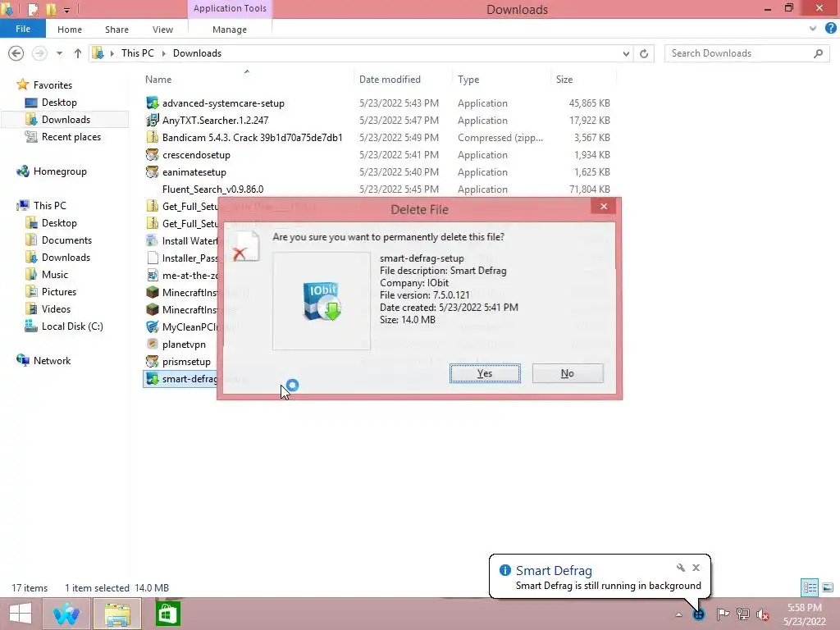
Task: Click the search magnifier icon
Action: click(818, 53)
